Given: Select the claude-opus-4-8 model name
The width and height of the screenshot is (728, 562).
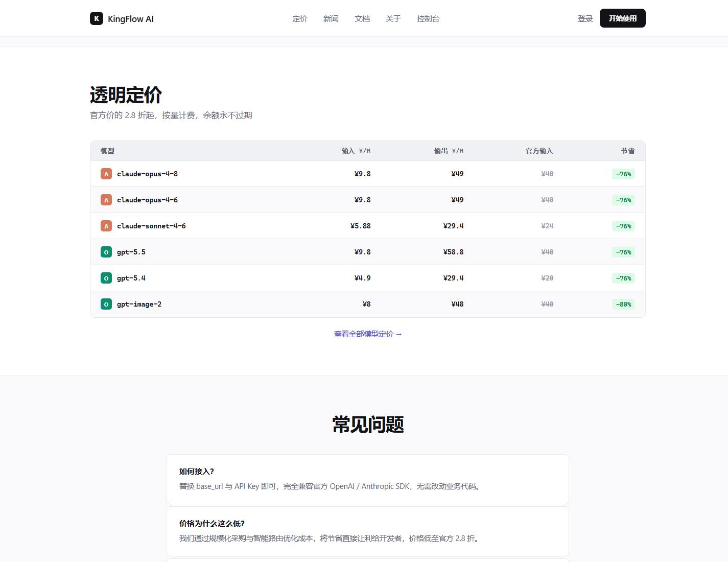Looking at the screenshot, I should [147, 174].
